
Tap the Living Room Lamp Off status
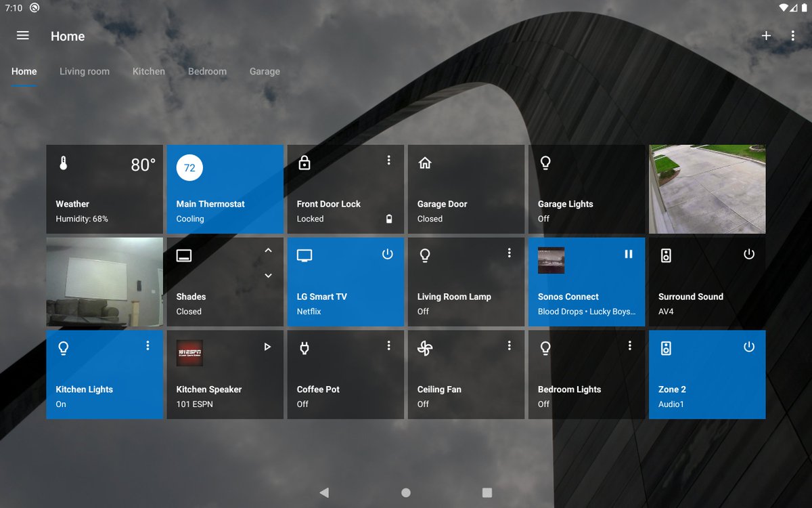[423, 312]
